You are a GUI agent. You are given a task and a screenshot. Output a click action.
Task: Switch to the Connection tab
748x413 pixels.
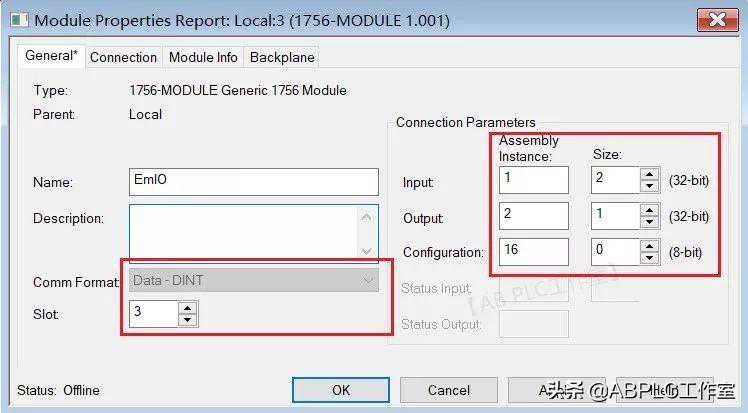[123, 57]
